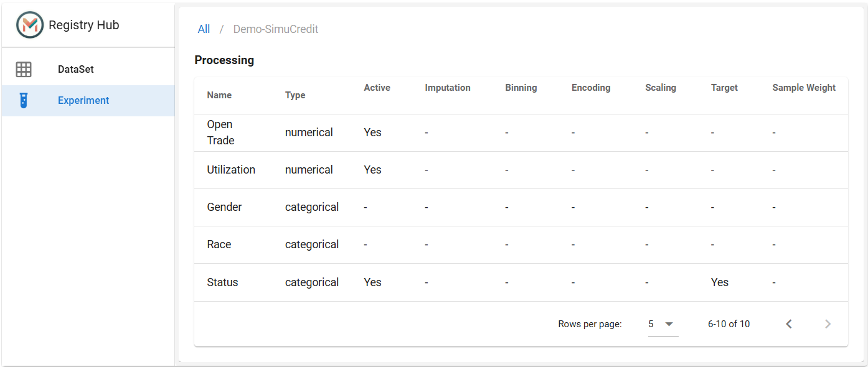Click the Sample Weight column header
This screenshot has height=367, width=868.
tap(804, 88)
